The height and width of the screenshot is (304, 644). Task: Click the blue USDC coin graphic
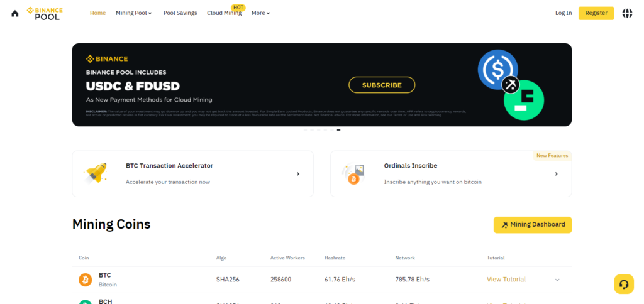[497, 69]
